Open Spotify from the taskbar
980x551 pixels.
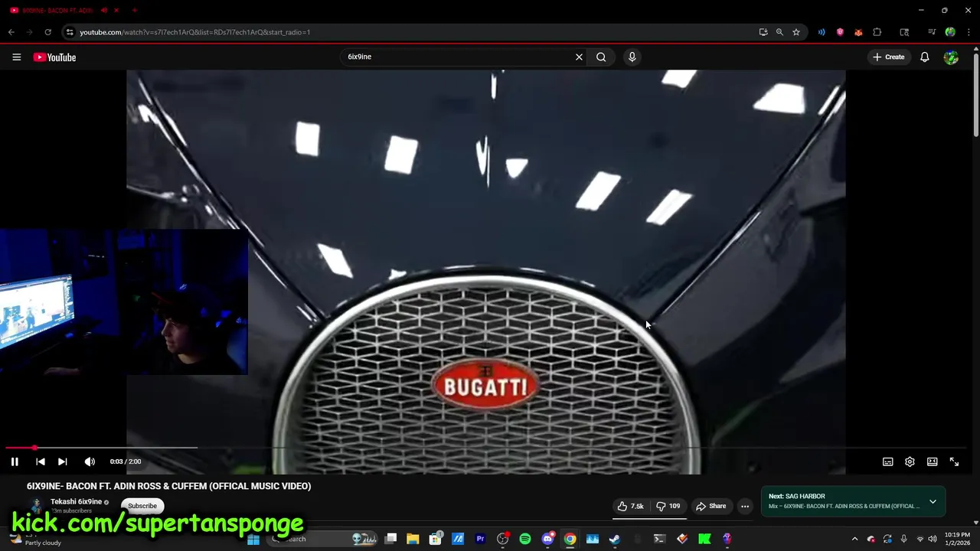click(x=525, y=539)
